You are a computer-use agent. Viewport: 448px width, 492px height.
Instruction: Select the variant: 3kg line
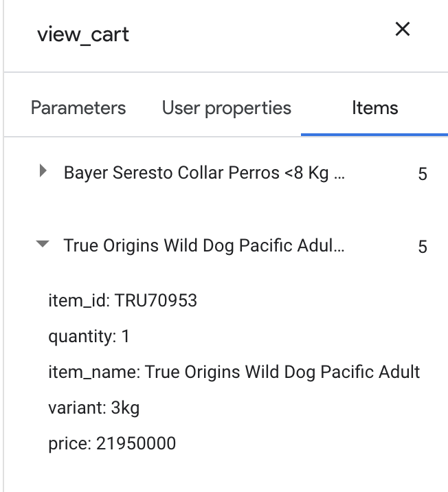click(94, 408)
